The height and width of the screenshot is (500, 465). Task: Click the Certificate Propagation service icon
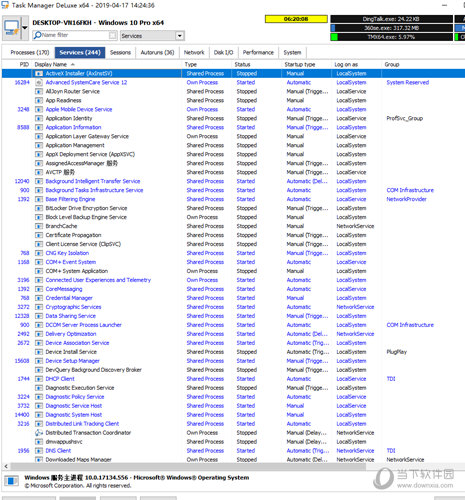39,235
